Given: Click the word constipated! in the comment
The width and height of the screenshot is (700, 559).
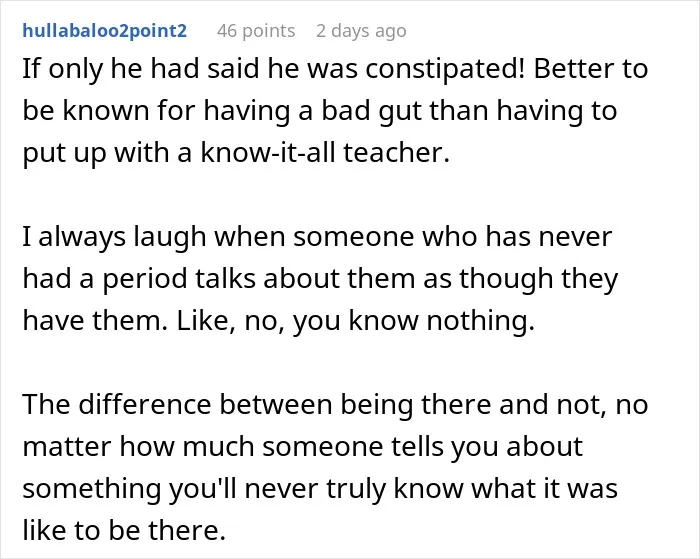Looking at the screenshot, I should (x=446, y=70).
